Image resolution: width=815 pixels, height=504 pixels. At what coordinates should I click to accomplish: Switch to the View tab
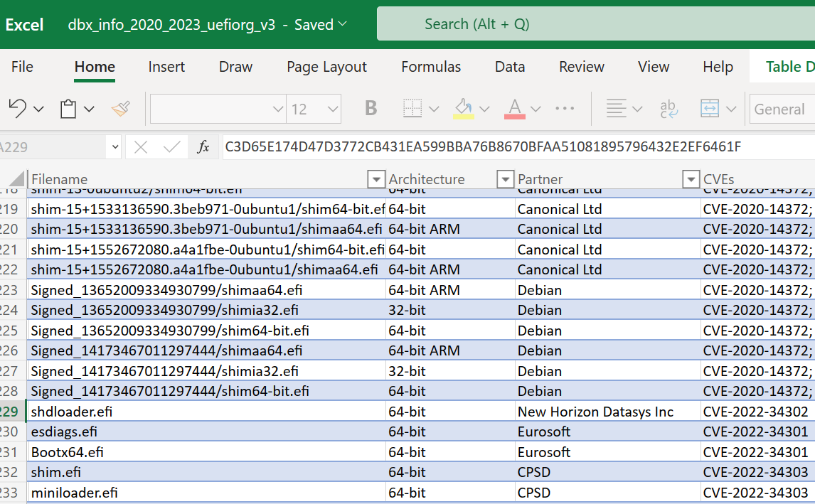click(654, 67)
